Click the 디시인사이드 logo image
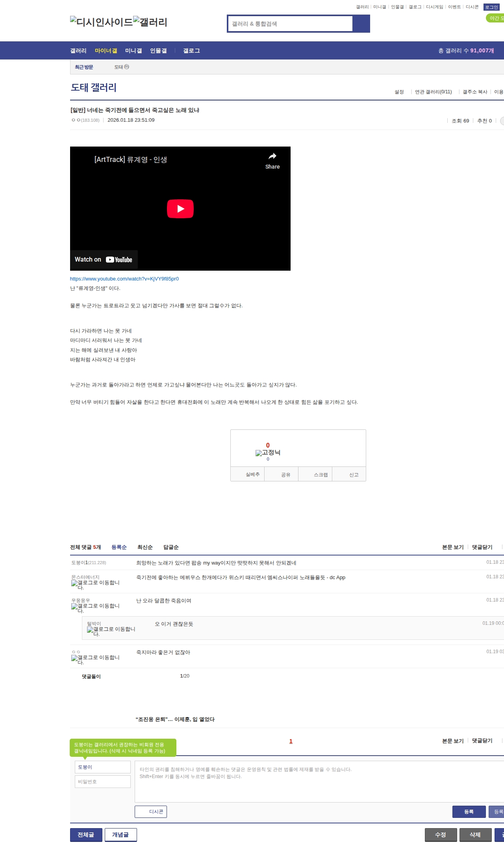The height and width of the screenshot is (849, 504). (x=101, y=22)
